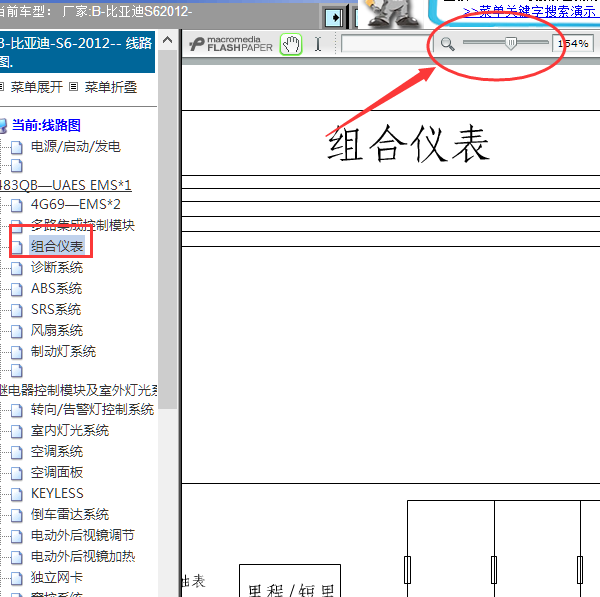Open 制动灯系统 tree item
Image resolution: width=600 pixels, height=597 pixels.
pos(64,351)
